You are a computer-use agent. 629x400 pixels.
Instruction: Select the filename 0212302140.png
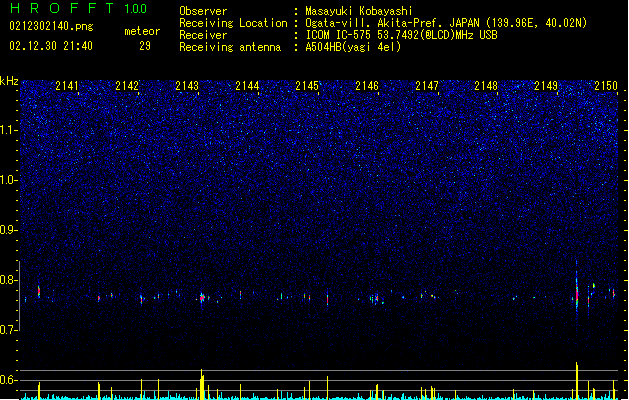pyautogui.click(x=51, y=26)
